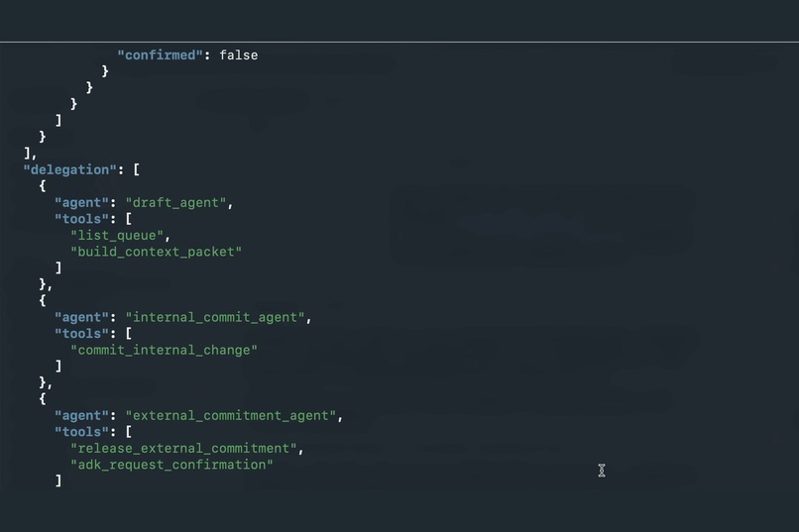Click the "confirmed" key text
The image size is (799, 532).
click(x=160, y=54)
